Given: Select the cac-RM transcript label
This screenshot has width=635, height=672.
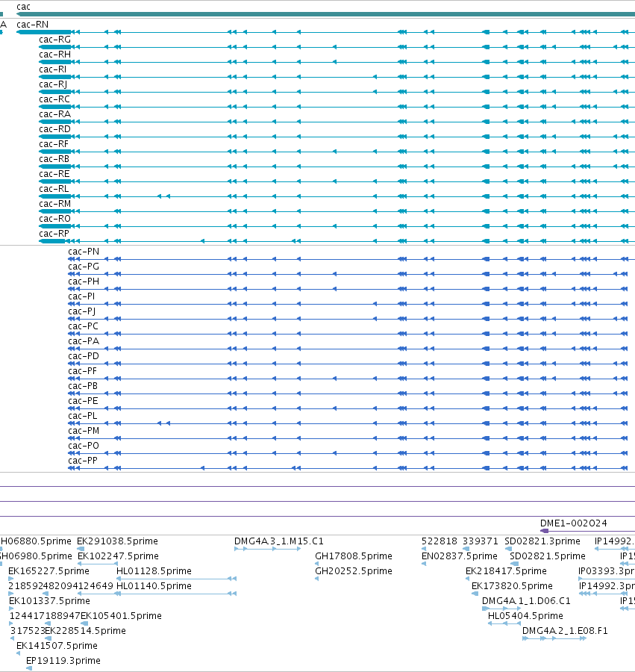Looking at the screenshot, I should tap(54, 204).
